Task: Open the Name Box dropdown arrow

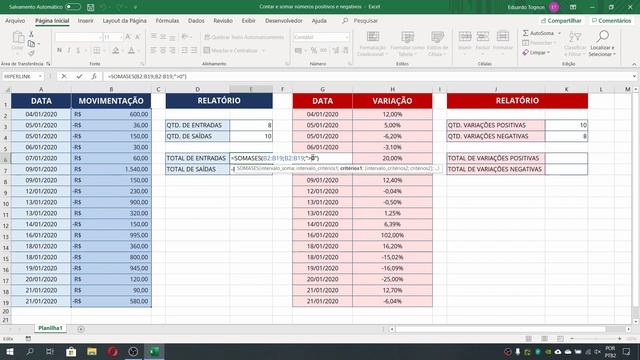Action: tap(40, 76)
